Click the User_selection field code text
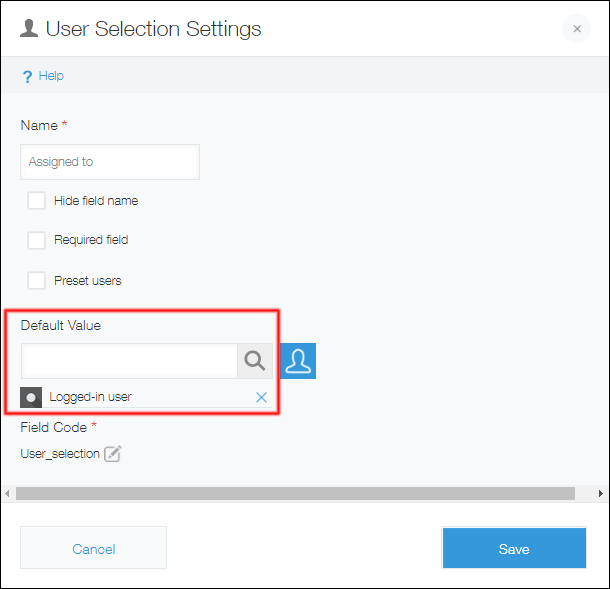The height and width of the screenshot is (589, 610). (60, 454)
